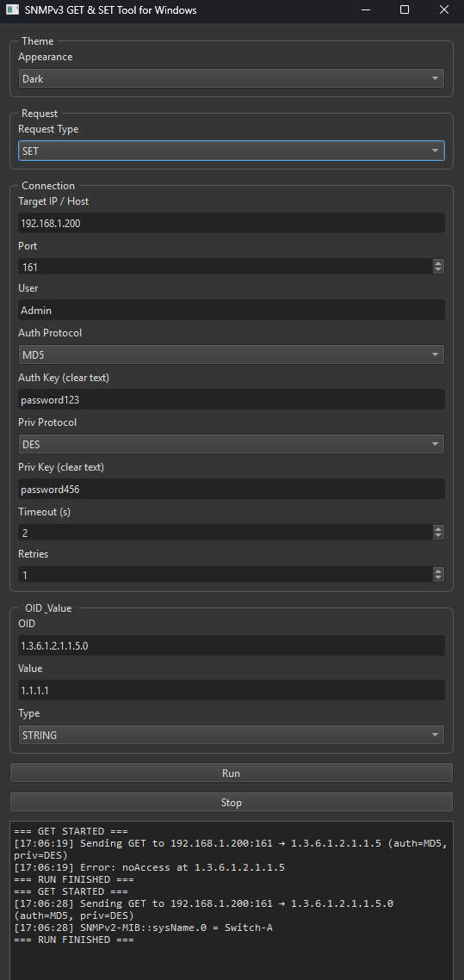
Task: Click the Timeout seconds field
Action: point(226,533)
